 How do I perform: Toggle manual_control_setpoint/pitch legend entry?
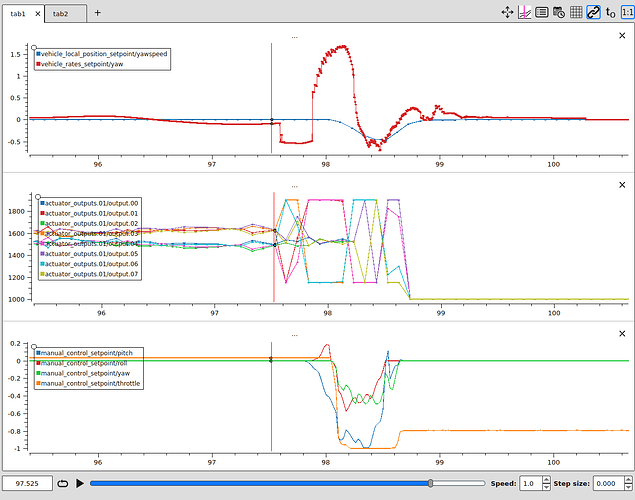click(85, 353)
